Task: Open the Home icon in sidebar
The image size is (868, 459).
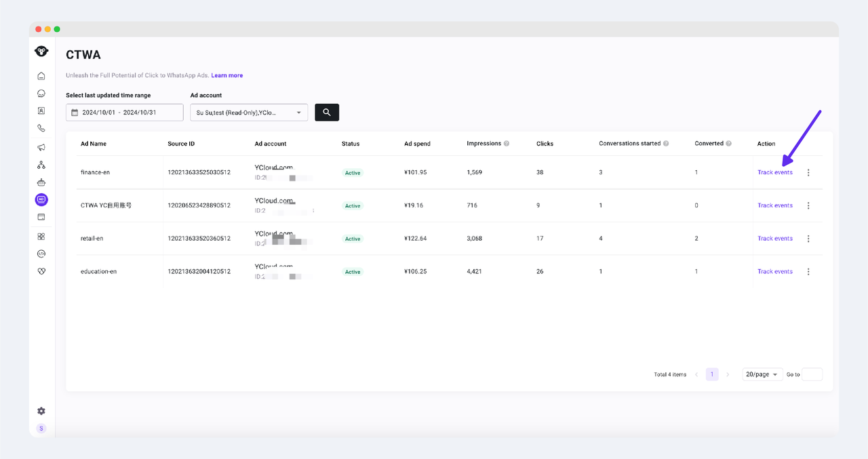Action: 41,76
